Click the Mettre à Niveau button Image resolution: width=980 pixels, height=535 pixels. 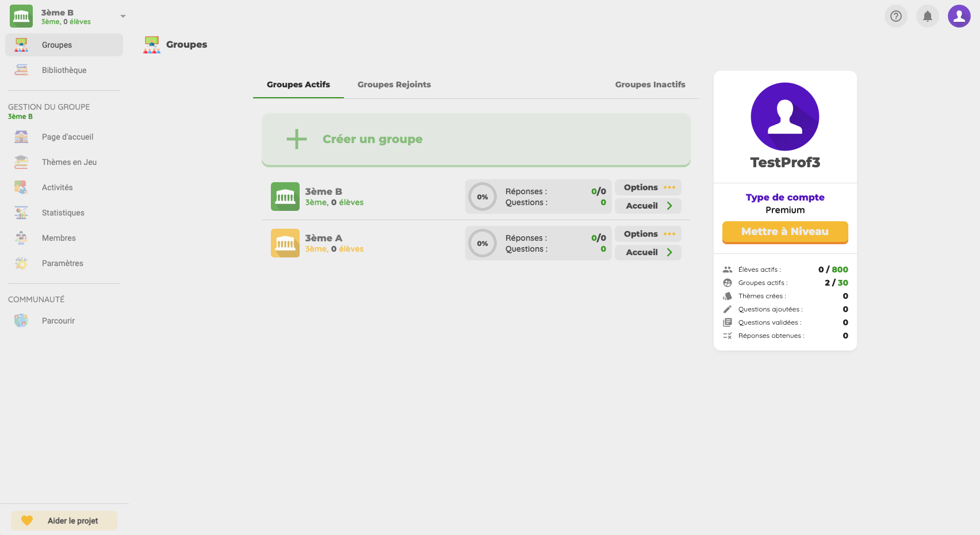tap(784, 232)
